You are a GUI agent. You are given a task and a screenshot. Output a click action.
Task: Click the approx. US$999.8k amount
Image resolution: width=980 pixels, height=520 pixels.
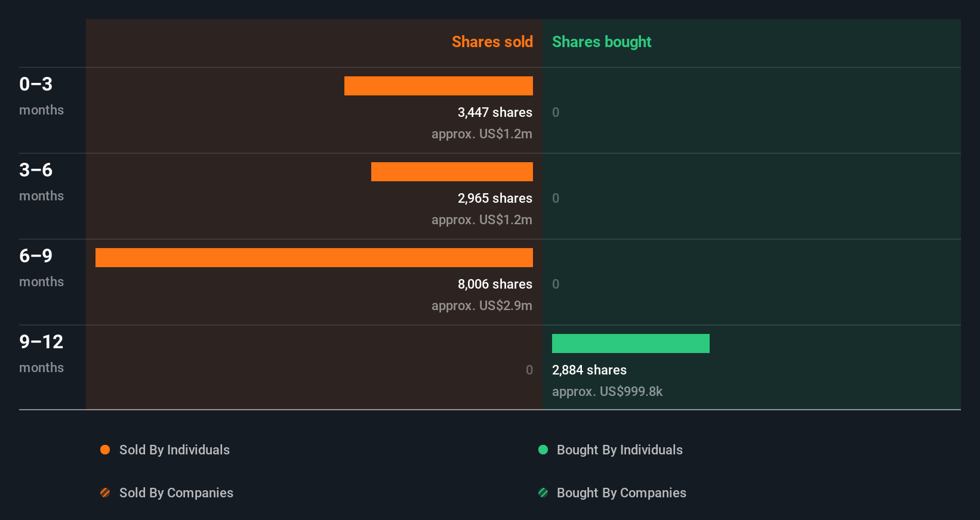coord(607,391)
